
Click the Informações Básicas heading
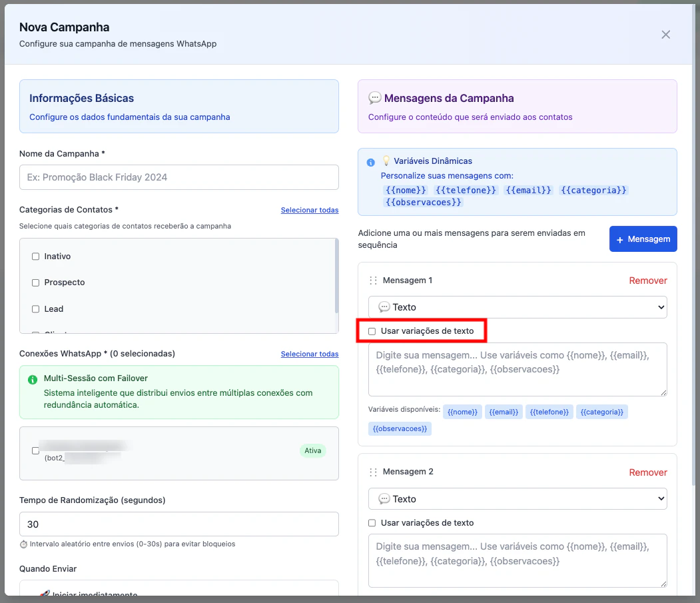click(x=82, y=98)
